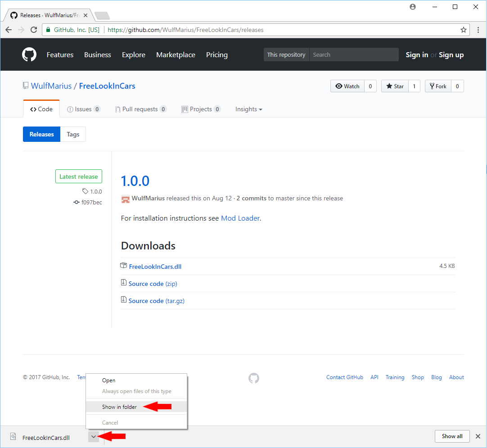Click the 2 commits link
This screenshot has width=487, height=448.
[251, 198]
